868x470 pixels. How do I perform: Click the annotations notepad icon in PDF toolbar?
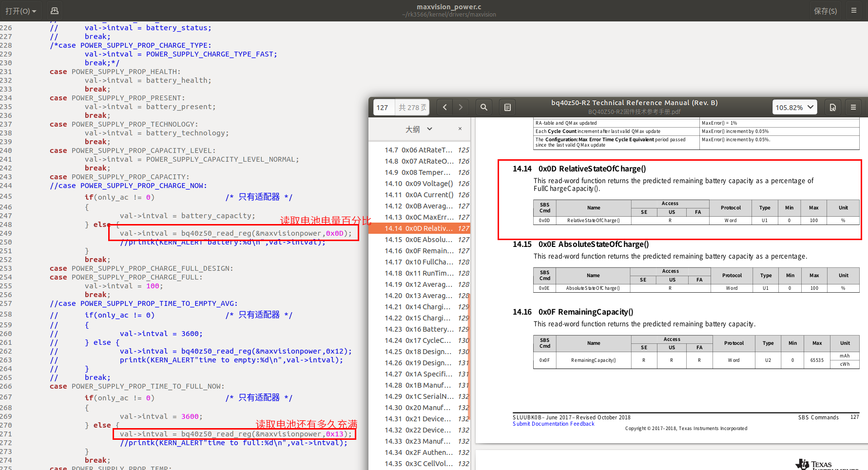point(507,107)
